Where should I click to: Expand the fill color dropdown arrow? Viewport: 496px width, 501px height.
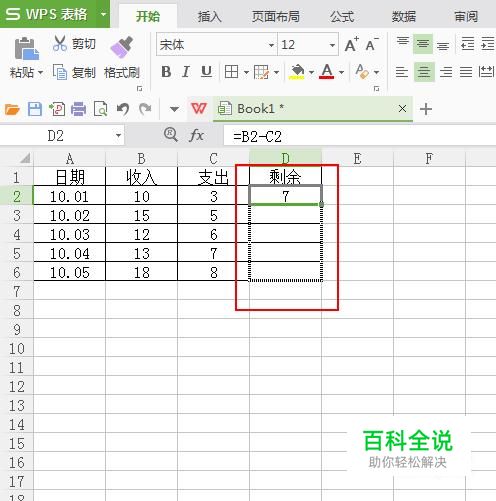(x=311, y=72)
